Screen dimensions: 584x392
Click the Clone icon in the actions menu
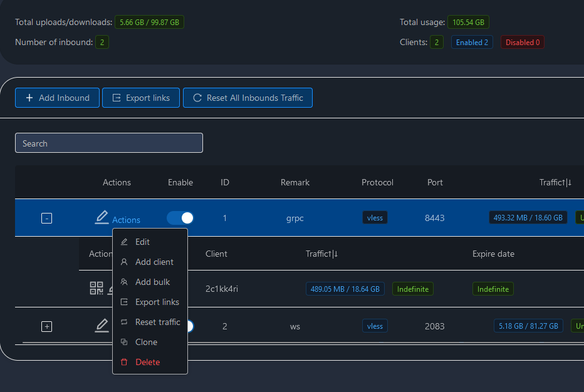pyautogui.click(x=124, y=342)
